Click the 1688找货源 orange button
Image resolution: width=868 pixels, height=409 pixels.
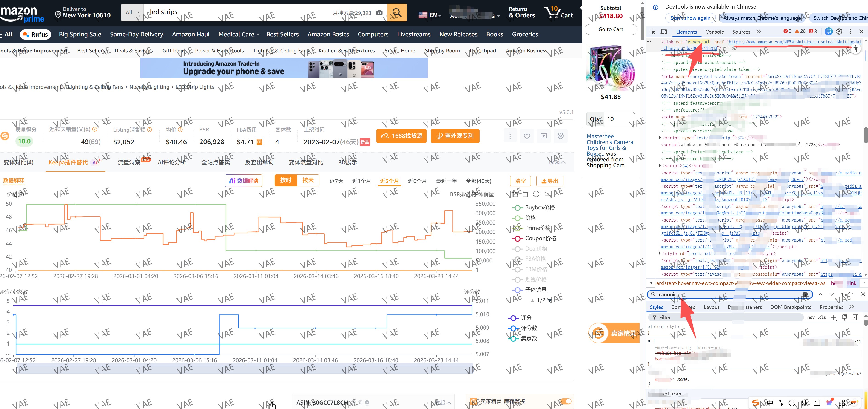401,136
